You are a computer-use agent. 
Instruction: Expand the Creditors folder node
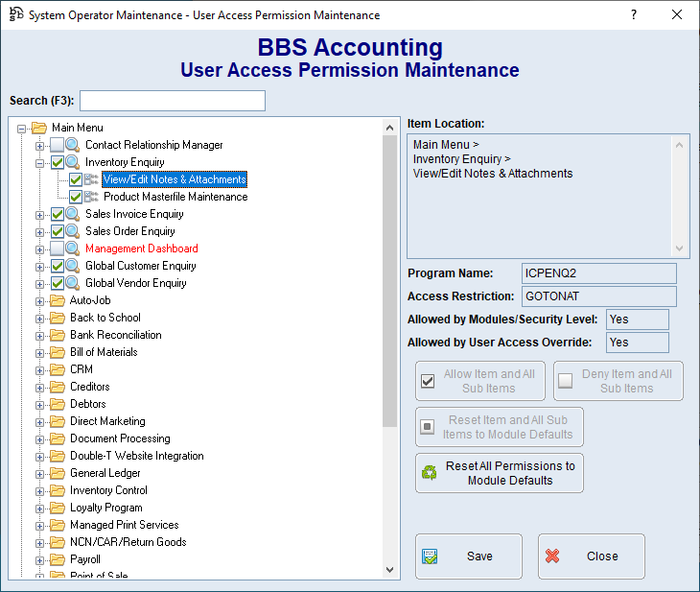[39, 387]
